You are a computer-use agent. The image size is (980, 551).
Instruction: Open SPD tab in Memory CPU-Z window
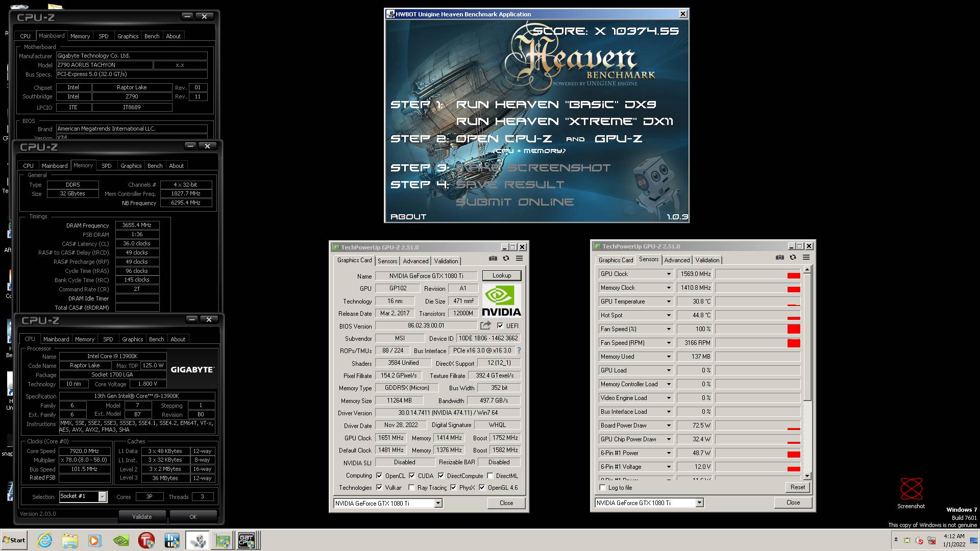(106, 166)
